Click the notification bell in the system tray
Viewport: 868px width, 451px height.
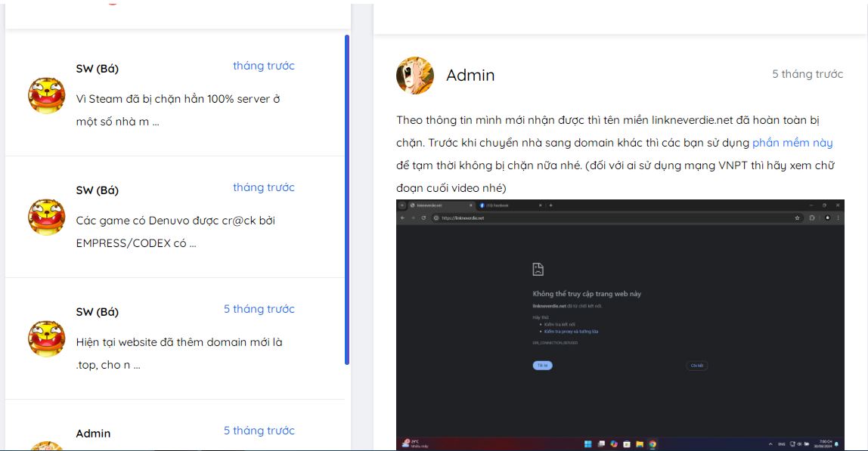(836, 444)
